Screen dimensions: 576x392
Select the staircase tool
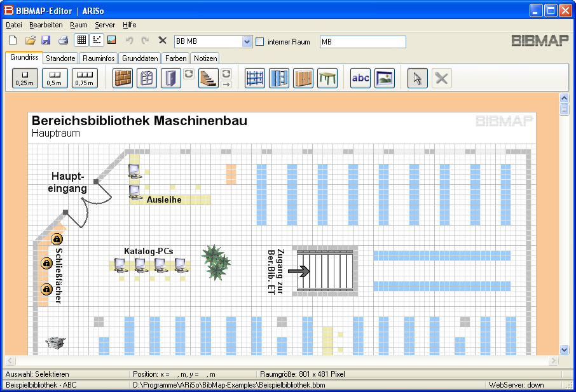pos(209,78)
